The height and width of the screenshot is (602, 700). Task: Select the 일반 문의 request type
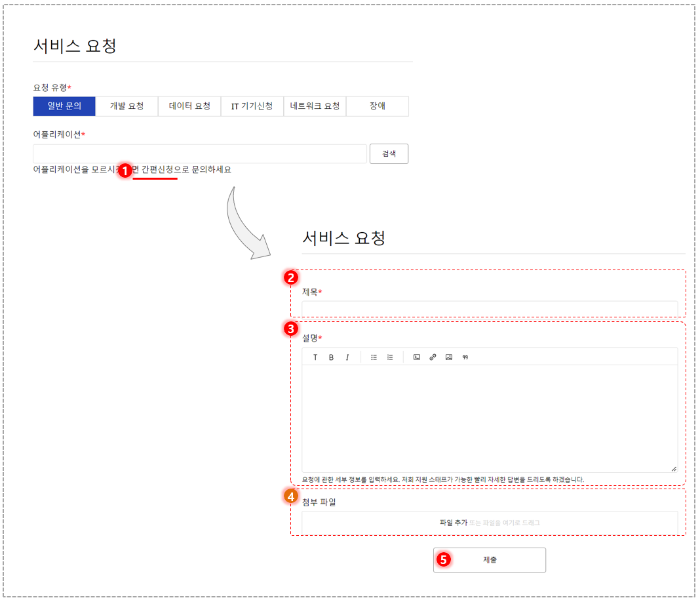pos(64,106)
